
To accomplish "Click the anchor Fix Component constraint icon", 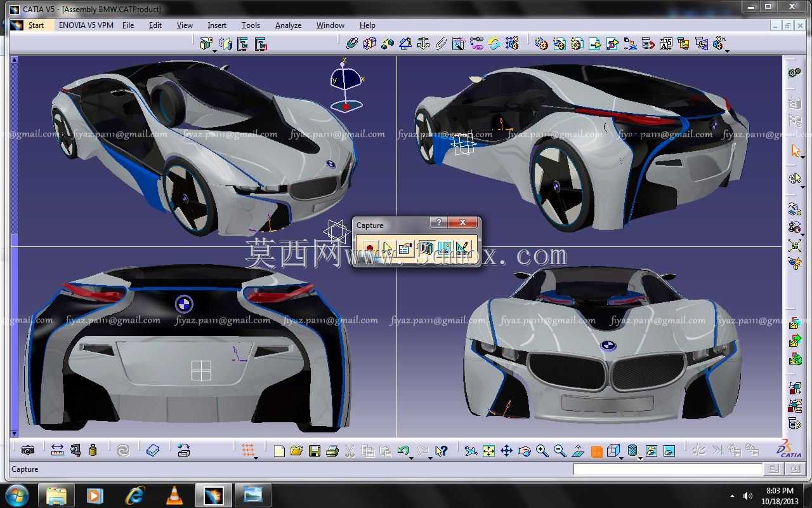I will (423, 43).
